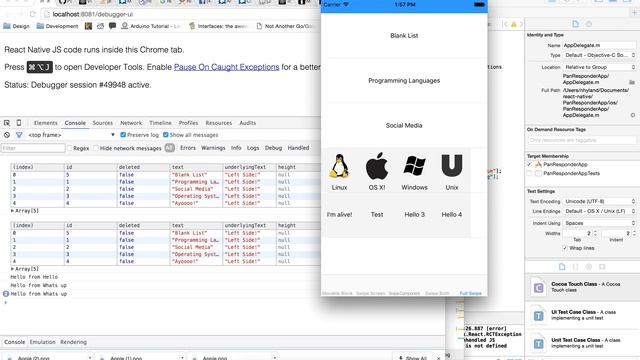Screen dimensions: 640x360
Task: Open the Resources tab
Action: pyautogui.click(x=218, y=123)
